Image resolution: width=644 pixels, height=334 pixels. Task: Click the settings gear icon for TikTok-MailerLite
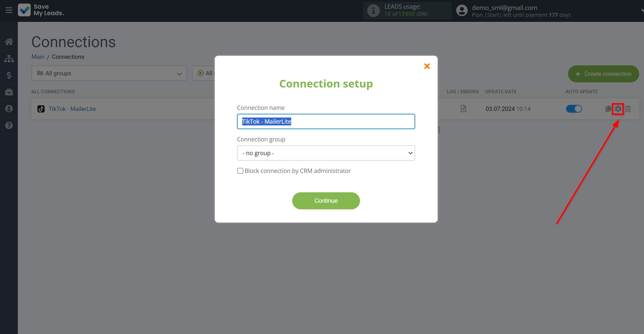(x=618, y=109)
